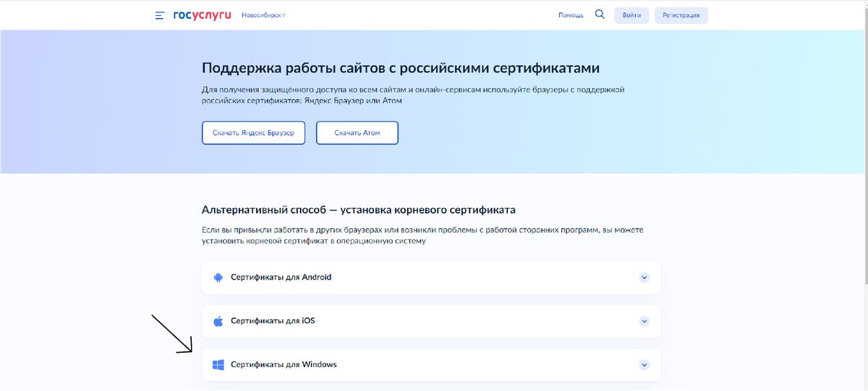The width and height of the screenshot is (868, 391).
Task: Change the location Новосибирск г
Action: (263, 15)
